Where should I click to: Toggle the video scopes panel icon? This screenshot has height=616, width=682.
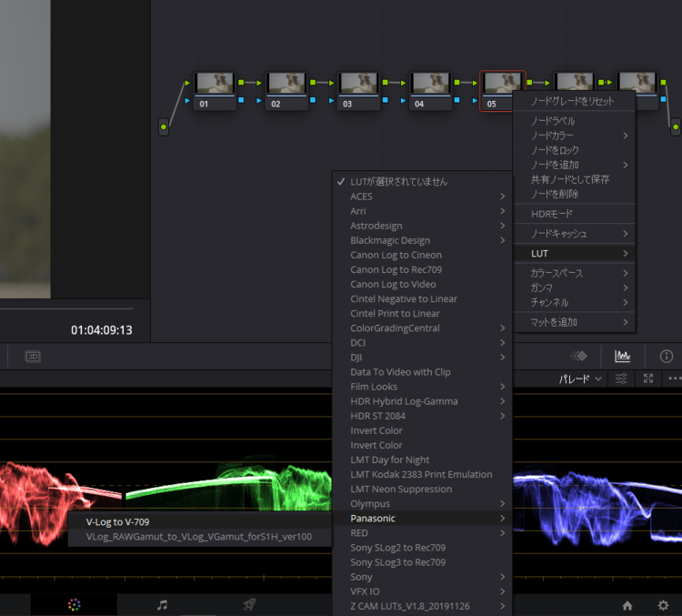(623, 356)
